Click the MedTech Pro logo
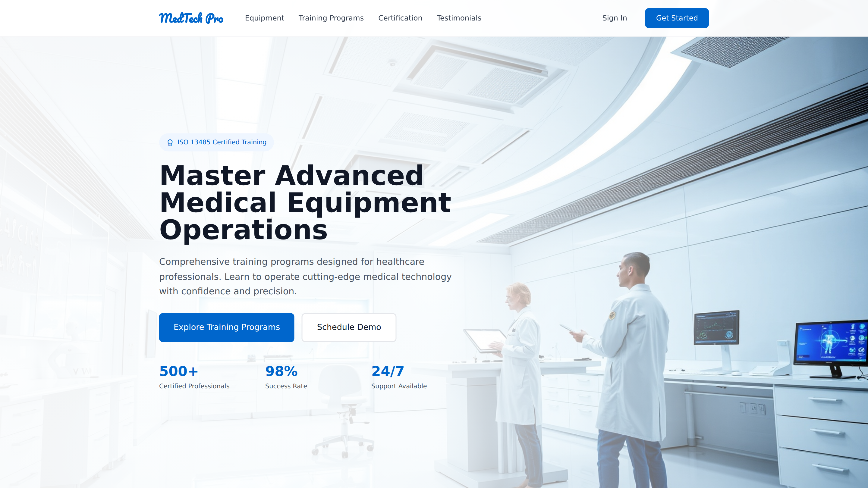The height and width of the screenshot is (488, 868). click(x=191, y=18)
